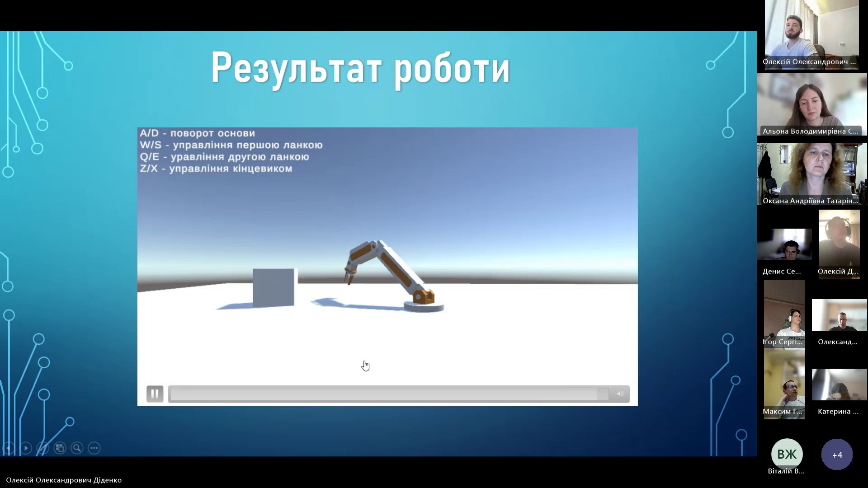The height and width of the screenshot is (488, 868).
Task: Select Максим Г... participant video
Action: [x=784, y=384]
